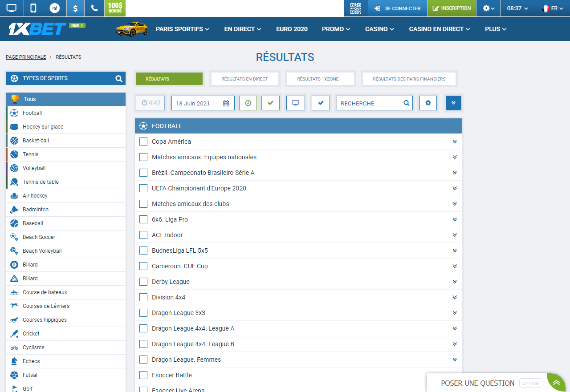Expand the Paris Sportifs menu
The height and width of the screenshot is (392, 570).
pyautogui.click(x=182, y=29)
